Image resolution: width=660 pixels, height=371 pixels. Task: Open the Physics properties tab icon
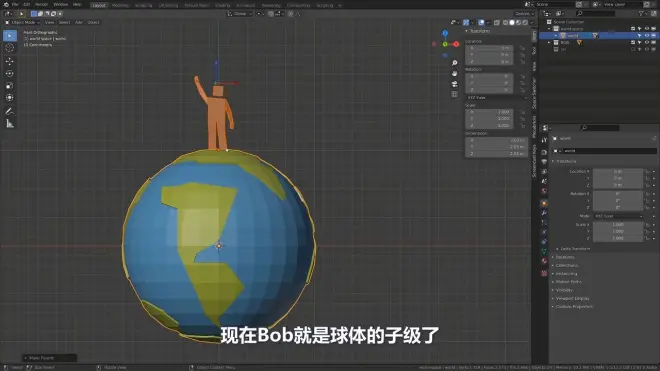(x=544, y=232)
